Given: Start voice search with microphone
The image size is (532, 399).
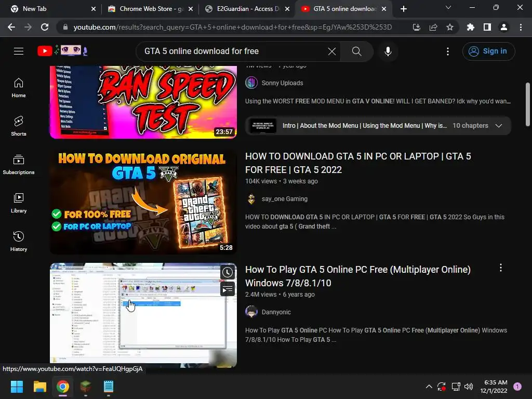Looking at the screenshot, I should tap(388, 51).
